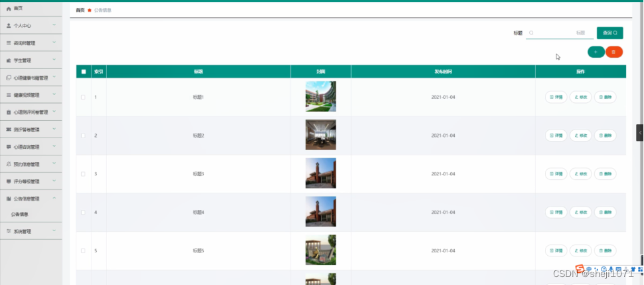The image size is (644, 285).
Task: Click 公告信息 text in the breadcrumb
Action: (103, 10)
